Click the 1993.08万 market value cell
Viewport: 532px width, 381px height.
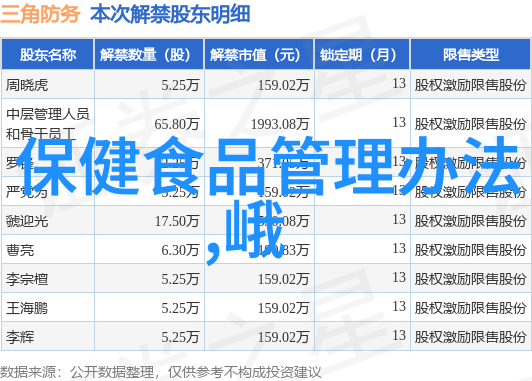pos(280,124)
